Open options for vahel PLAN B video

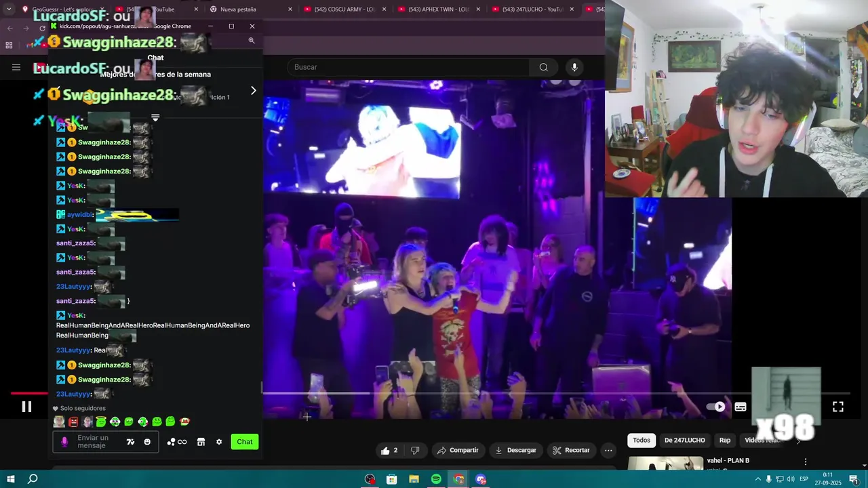click(x=806, y=462)
